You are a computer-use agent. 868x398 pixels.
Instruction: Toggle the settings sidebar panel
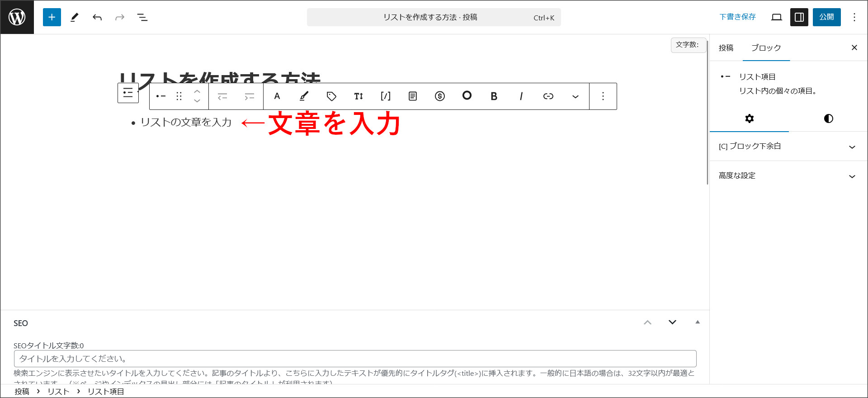pyautogui.click(x=799, y=17)
